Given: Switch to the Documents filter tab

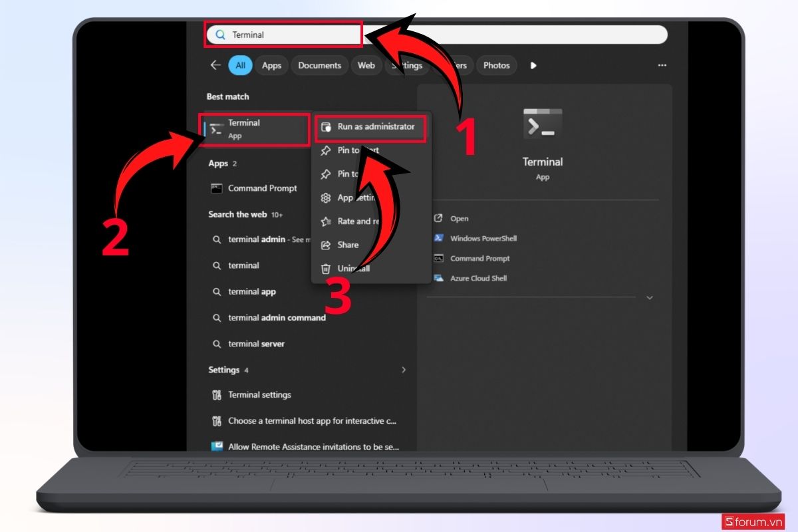Looking at the screenshot, I should 320,65.
